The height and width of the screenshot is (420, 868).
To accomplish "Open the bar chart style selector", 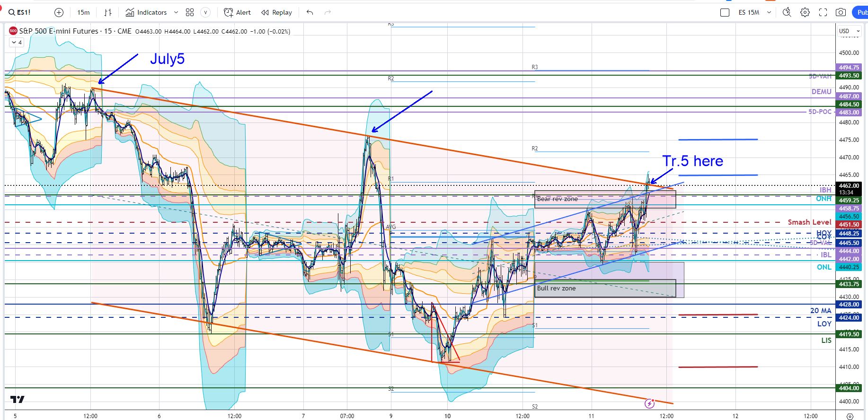I will pos(108,12).
